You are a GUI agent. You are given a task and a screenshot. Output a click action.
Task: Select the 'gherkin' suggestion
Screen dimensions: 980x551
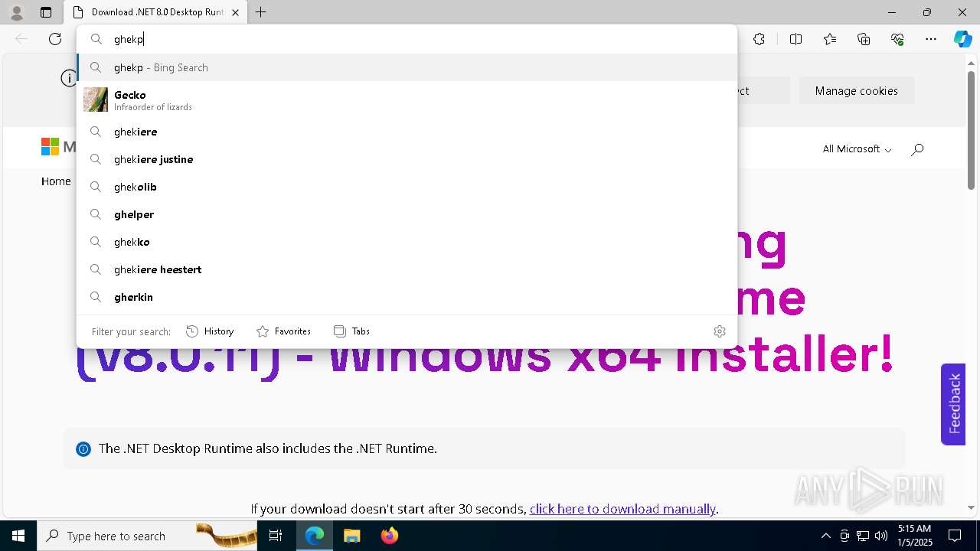407,297
